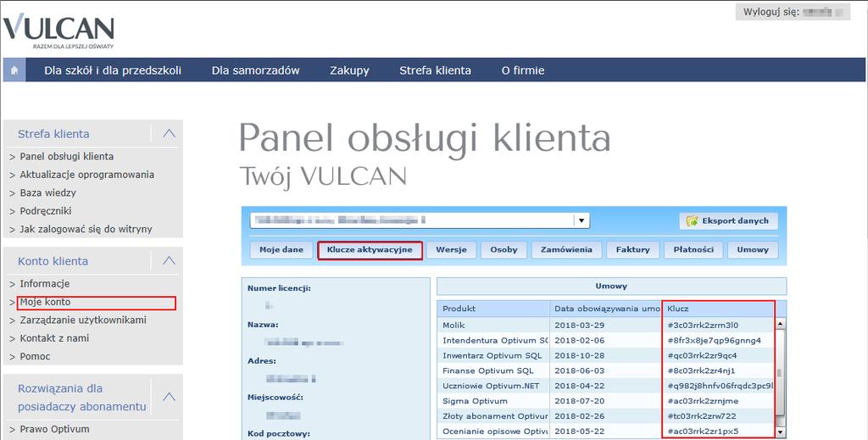Open the Zakupy menu

[349, 70]
